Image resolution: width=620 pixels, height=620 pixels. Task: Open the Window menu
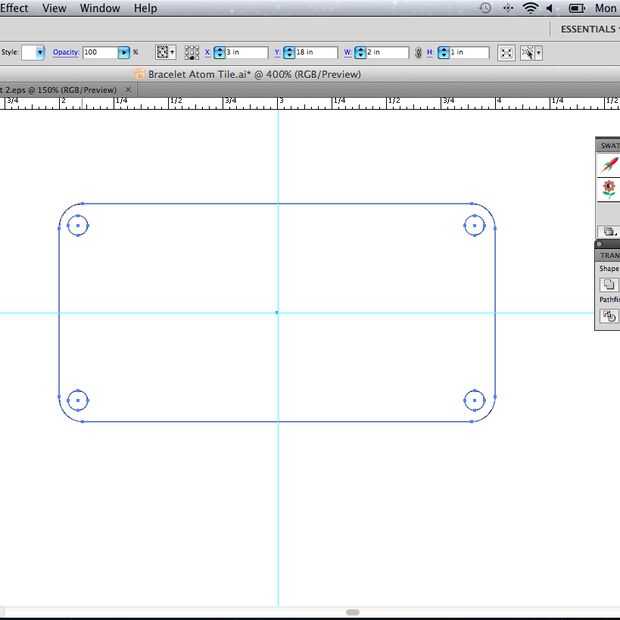[x=100, y=8]
